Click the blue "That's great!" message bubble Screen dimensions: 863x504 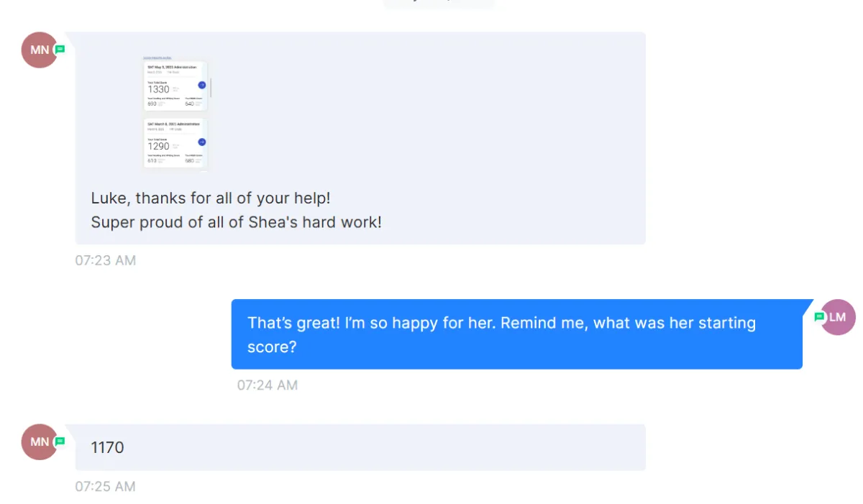[516, 334]
